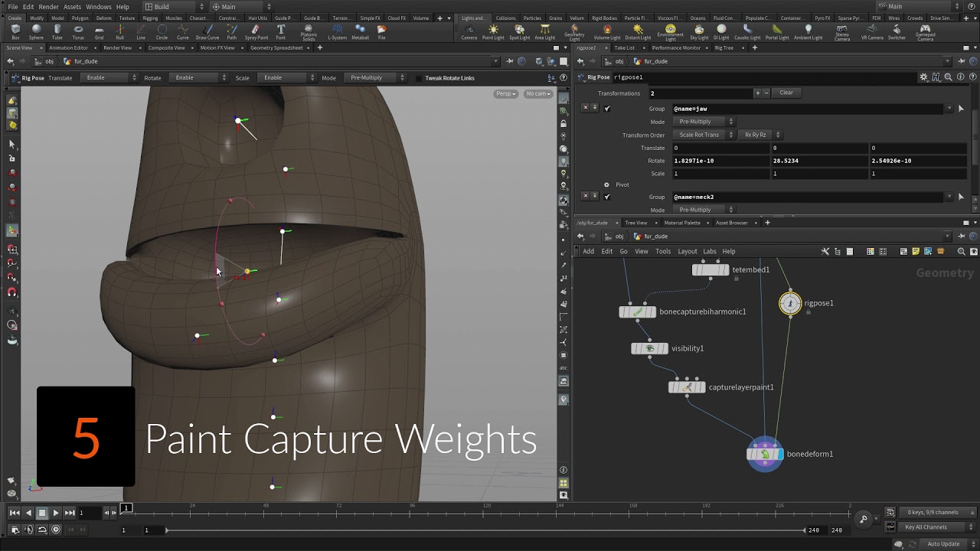
Task: Switch to the Animation Editor tab
Action: coord(69,47)
